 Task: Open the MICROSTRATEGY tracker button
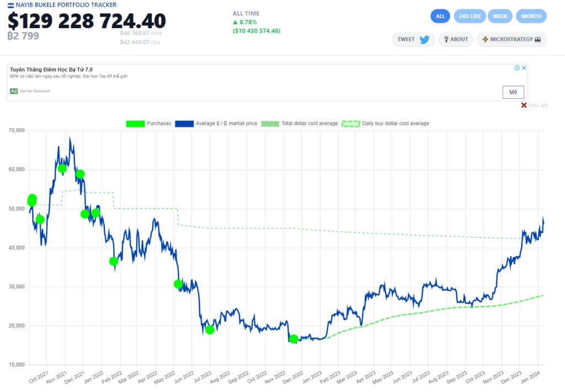coord(511,39)
